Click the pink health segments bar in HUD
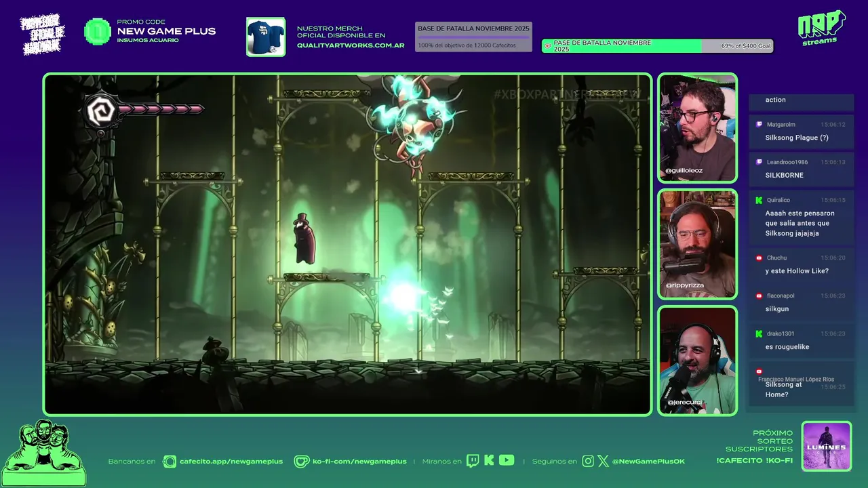 pyautogui.click(x=161, y=108)
